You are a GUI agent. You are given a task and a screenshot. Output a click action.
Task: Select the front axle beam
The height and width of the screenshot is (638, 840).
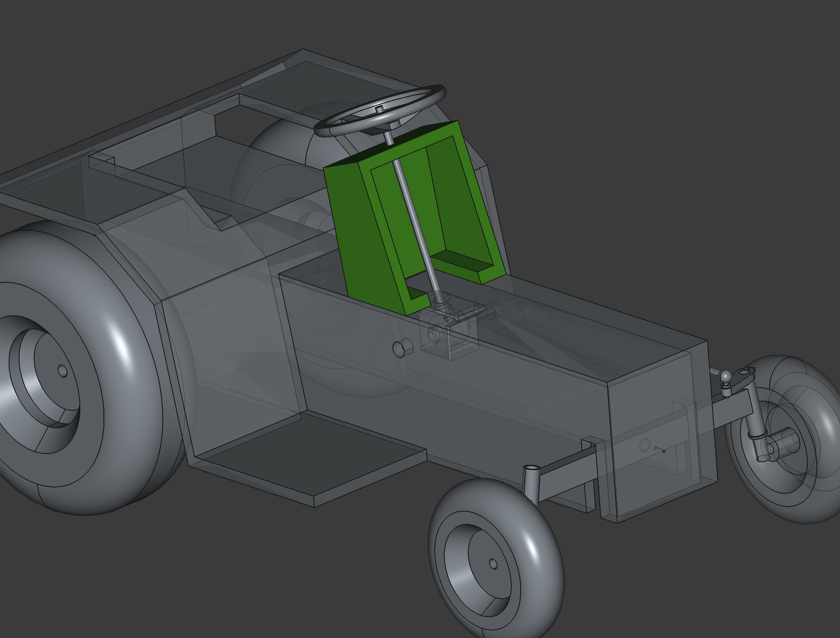point(567,478)
